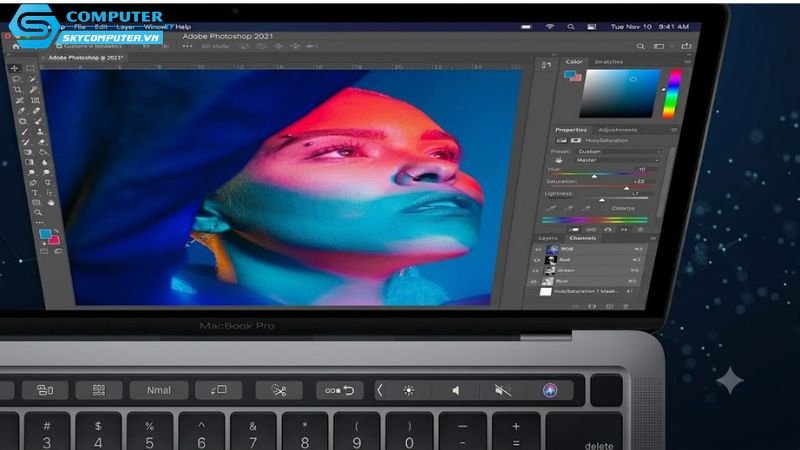Viewport: 800px width, 450px height.
Task: Click the Share icon in options bar
Action: [x=687, y=46]
